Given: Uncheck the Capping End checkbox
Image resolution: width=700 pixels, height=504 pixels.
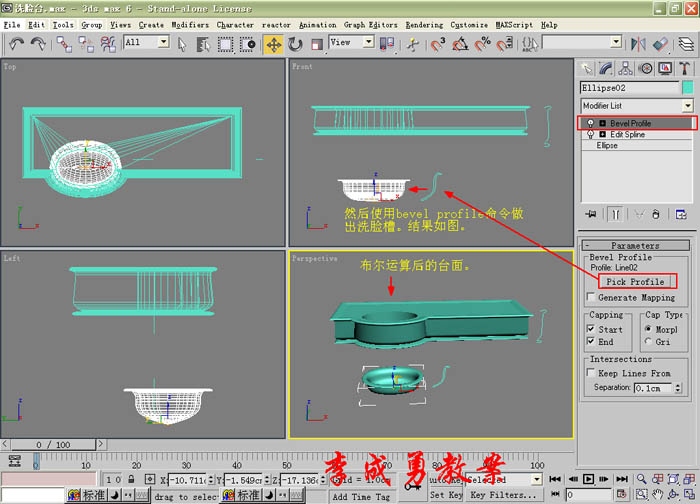Looking at the screenshot, I should pyautogui.click(x=591, y=342).
